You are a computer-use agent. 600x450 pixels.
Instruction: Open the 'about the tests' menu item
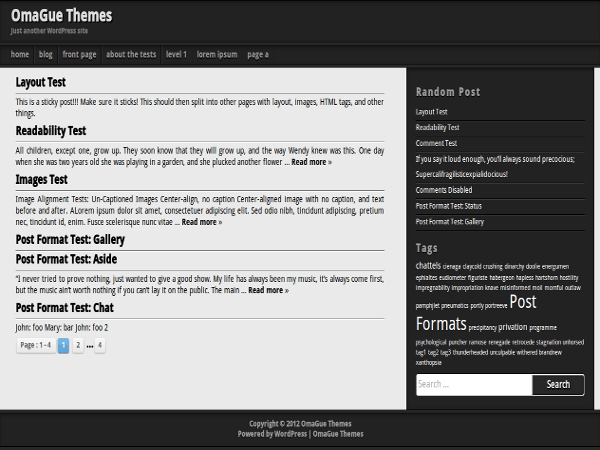tap(131, 55)
